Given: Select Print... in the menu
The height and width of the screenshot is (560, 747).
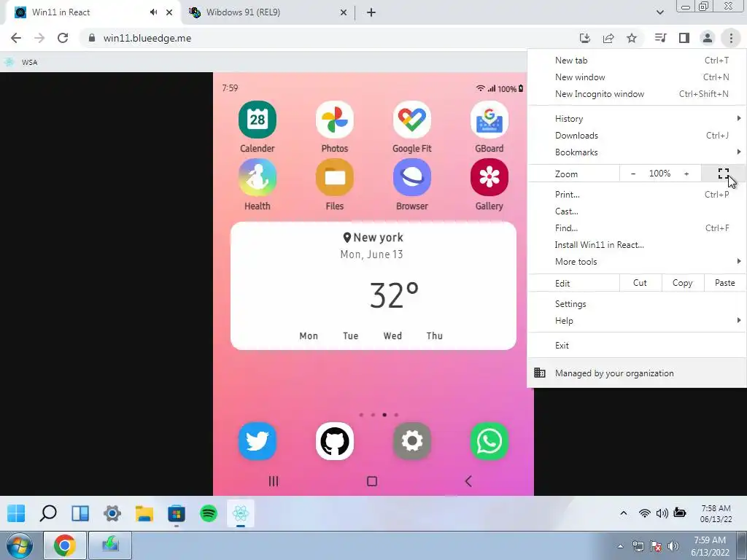Looking at the screenshot, I should pos(637,194).
